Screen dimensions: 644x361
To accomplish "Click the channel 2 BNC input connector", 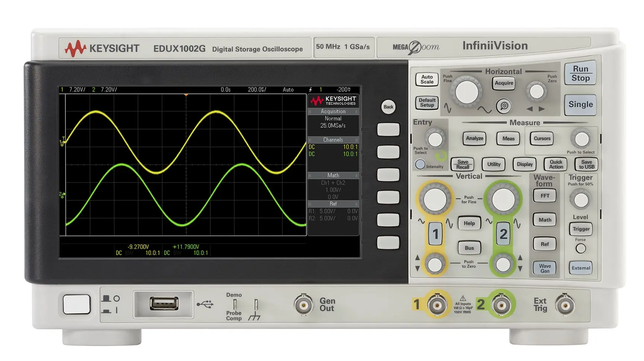I will [x=501, y=305].
